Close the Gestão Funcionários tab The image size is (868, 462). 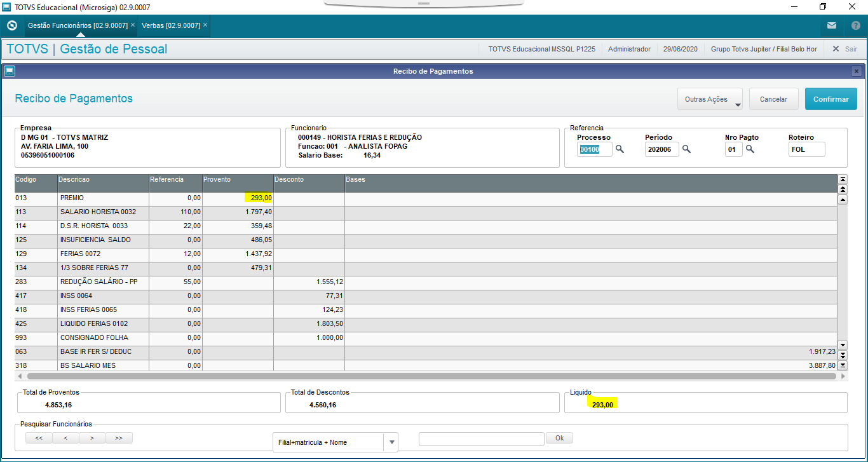click(x=132, y=25)
